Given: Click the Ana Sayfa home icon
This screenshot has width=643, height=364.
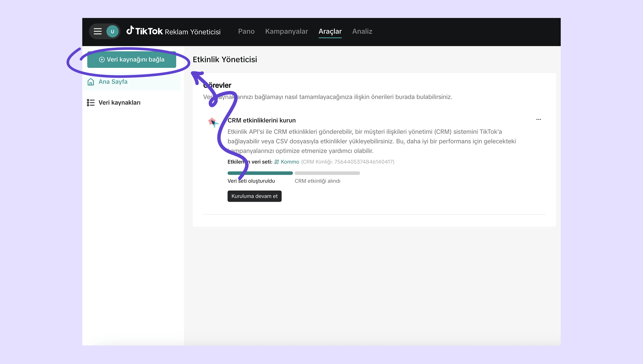Looking at the screenshot, I should (x=91, y=82).
